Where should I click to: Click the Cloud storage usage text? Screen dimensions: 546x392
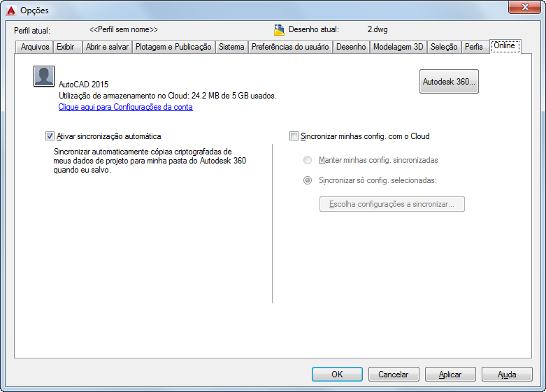tap(168, 96)
